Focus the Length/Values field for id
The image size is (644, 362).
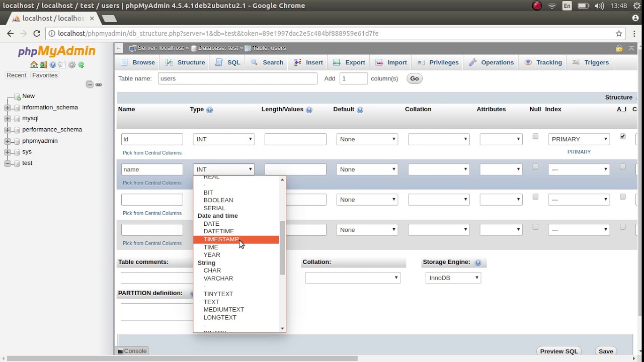[295, 139]
